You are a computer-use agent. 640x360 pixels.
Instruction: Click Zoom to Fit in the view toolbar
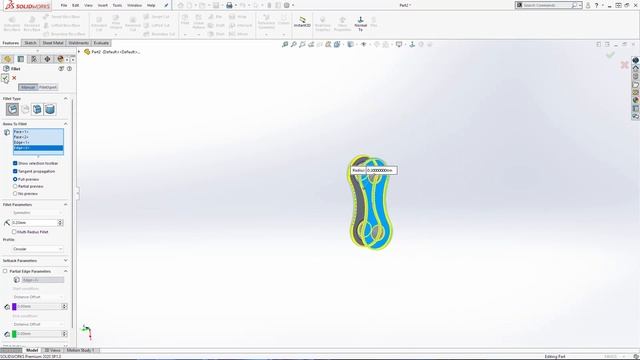285,44
